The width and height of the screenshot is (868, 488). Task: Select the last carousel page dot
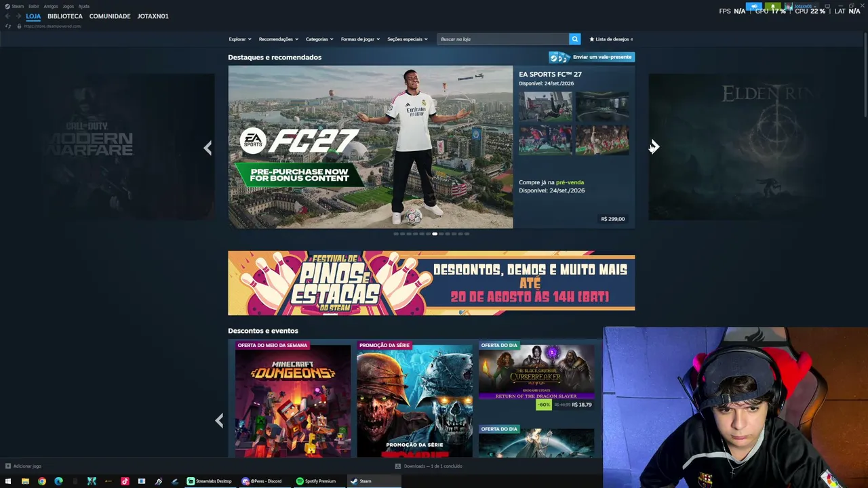[x=467, y=234]
